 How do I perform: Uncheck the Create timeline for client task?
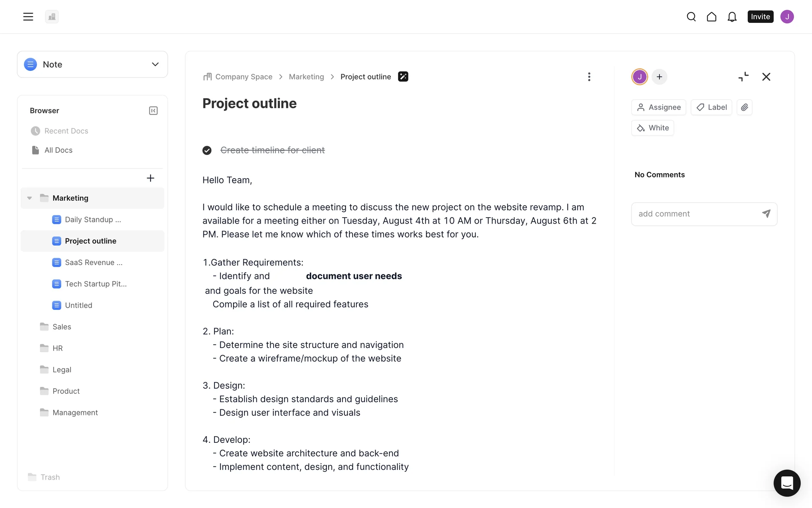[x=207, y=150]
